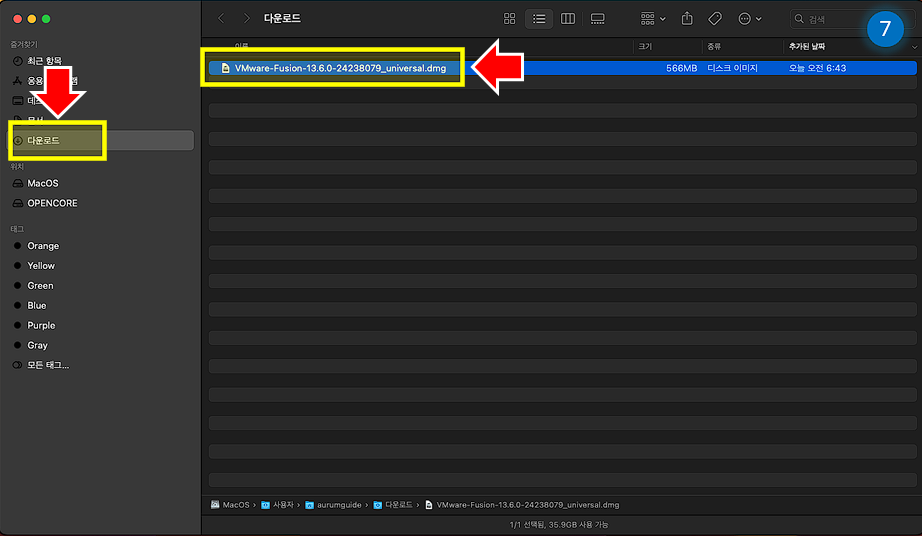Screen dimensions: 922x536
Task: Open the group-by options dropdown
Action: 653,19
